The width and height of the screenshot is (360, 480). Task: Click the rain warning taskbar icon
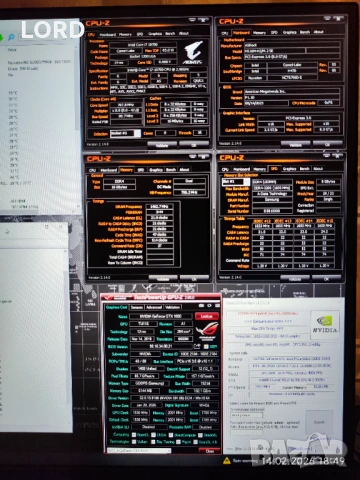point(227,461)
